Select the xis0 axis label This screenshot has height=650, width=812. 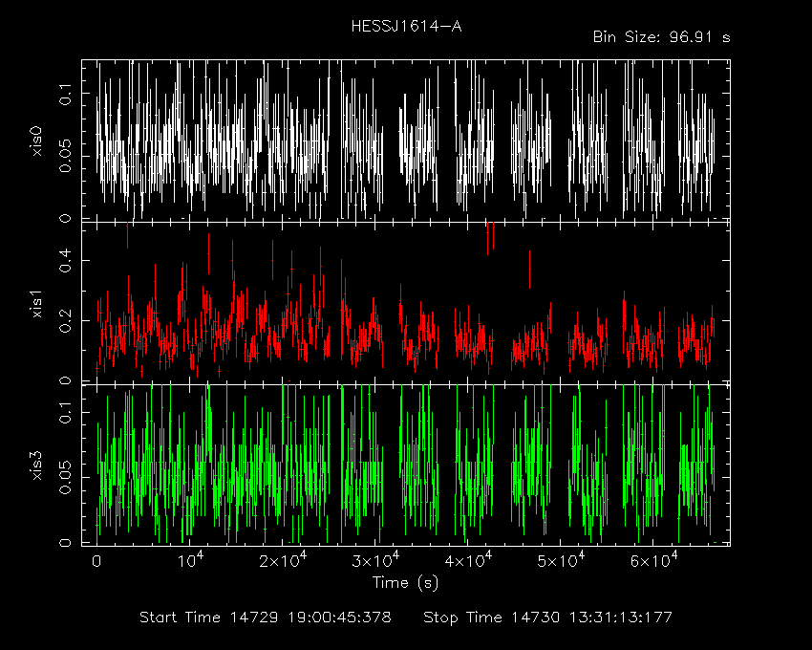[37, 141]
